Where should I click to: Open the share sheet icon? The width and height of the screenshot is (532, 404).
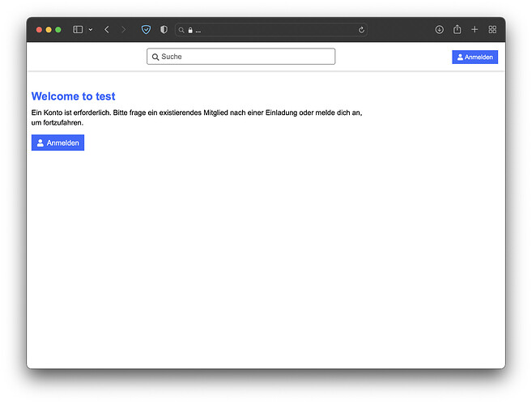pyautogui.click(x=457, y=29)
